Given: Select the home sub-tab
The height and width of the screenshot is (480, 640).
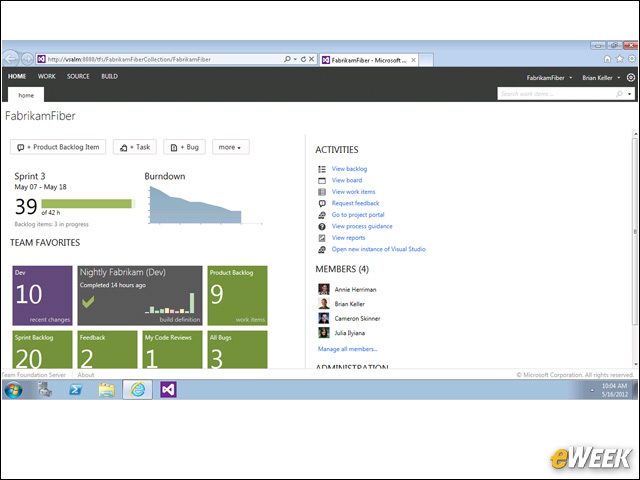Looking at the screenshot, I should (x=26, y=95).
